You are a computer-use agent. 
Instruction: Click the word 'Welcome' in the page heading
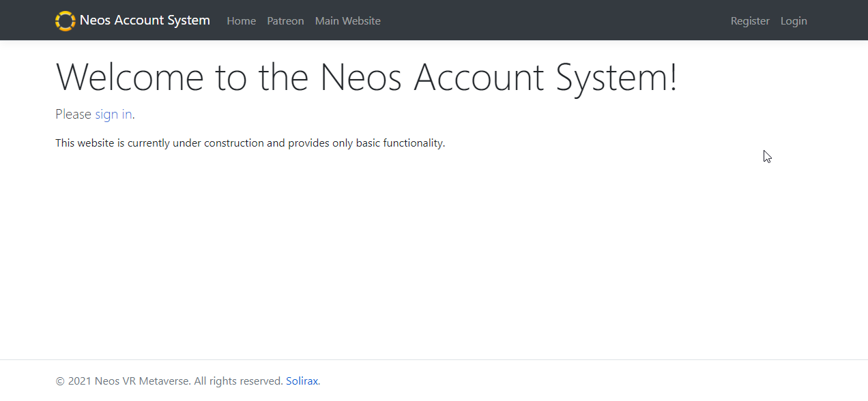130,76
